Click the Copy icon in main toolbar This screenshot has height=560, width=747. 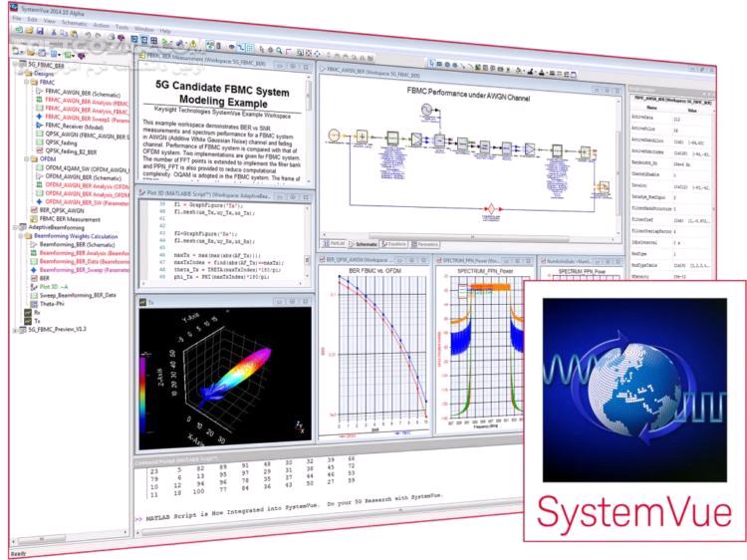(x=65, y=33)
